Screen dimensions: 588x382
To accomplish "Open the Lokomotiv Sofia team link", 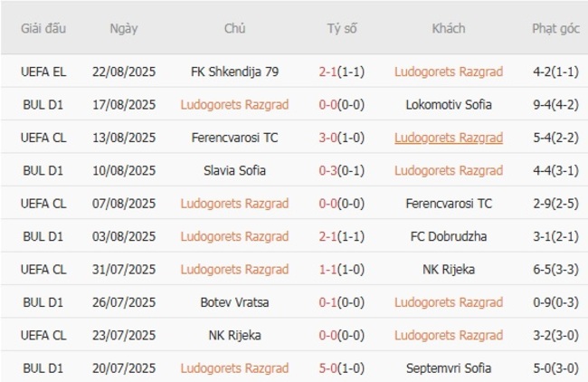I will (449, 104).
